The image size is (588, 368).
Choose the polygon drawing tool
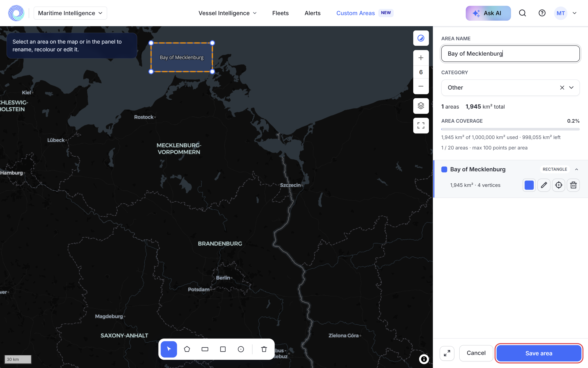(x=187, y=349)
